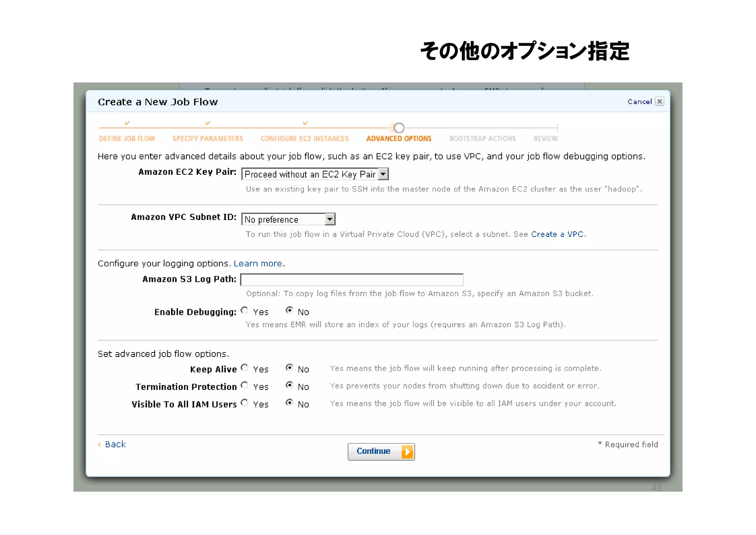Click the 'visible to all IAM users' description
The image size is (756, 535).
[473, 403]
